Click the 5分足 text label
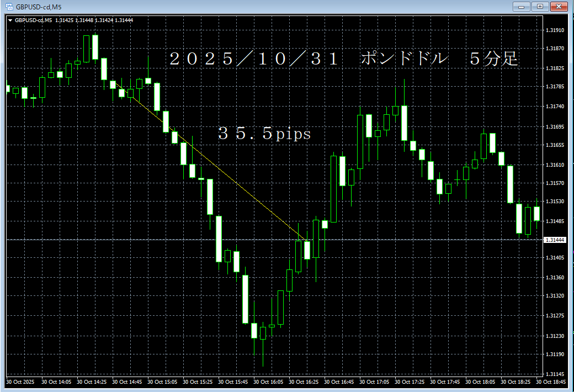The height and width of the screenshot is (392, 574). [494, 59]
